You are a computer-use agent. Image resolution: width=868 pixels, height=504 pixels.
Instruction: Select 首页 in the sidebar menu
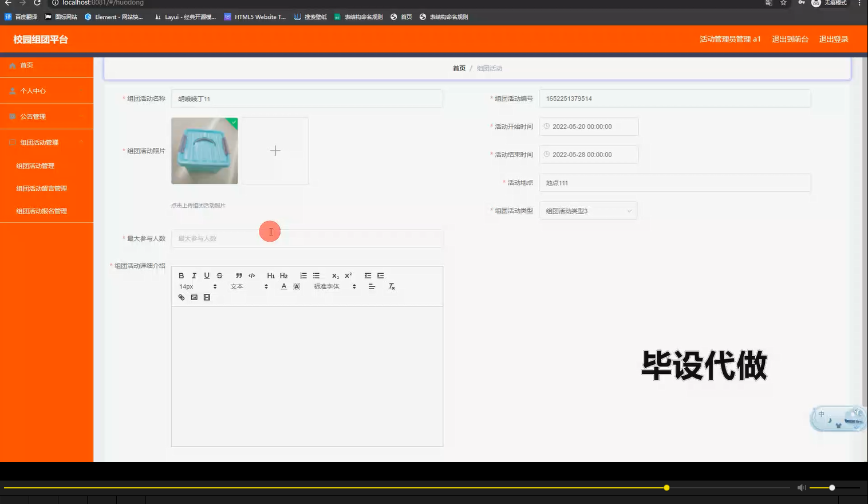coord(26,65)
